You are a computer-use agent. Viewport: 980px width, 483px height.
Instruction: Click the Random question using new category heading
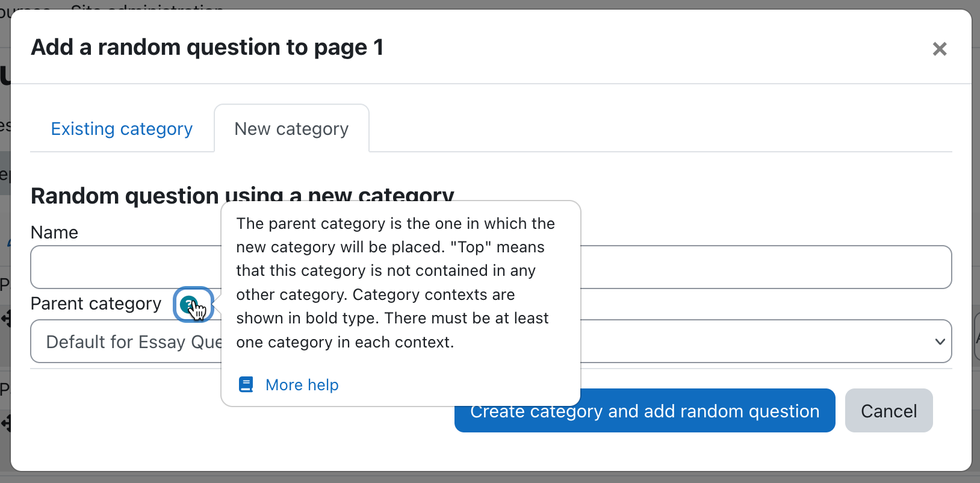[243, 196]
